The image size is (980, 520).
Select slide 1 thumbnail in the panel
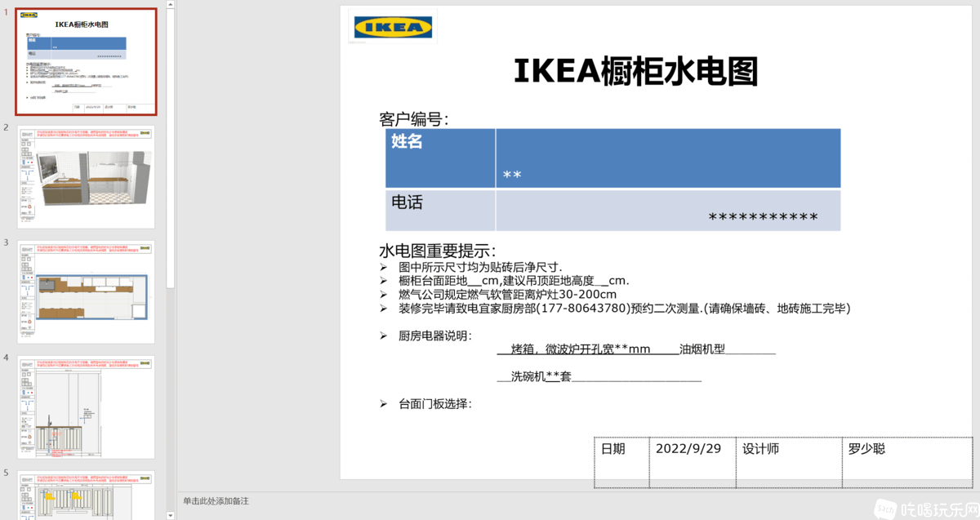pos(86,62)
